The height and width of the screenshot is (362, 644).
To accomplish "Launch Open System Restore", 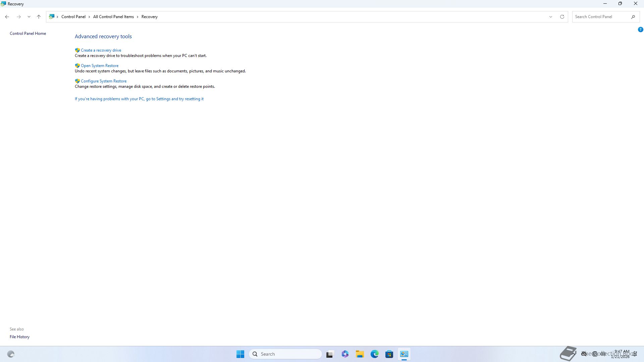I will (99, 66).
